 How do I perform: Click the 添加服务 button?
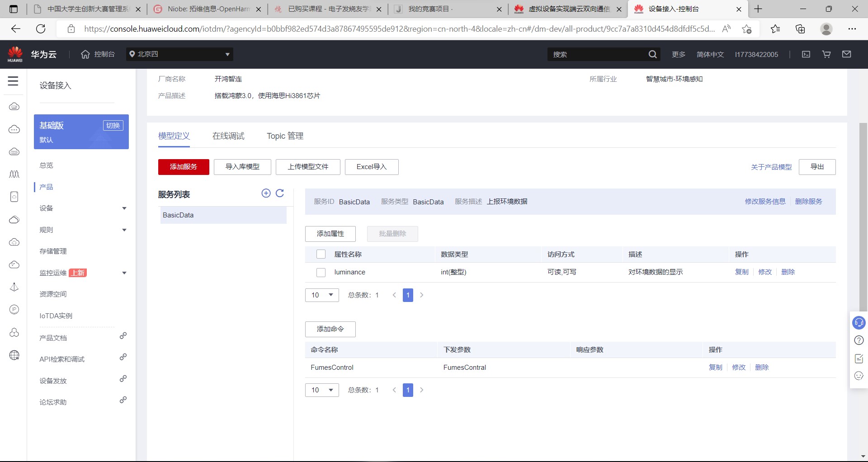tap(184, 167)
